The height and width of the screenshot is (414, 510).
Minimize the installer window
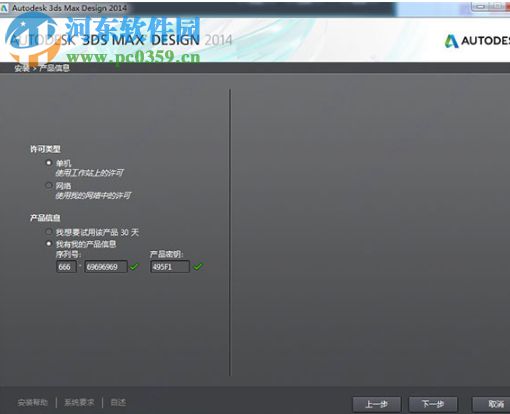[480, 7]
